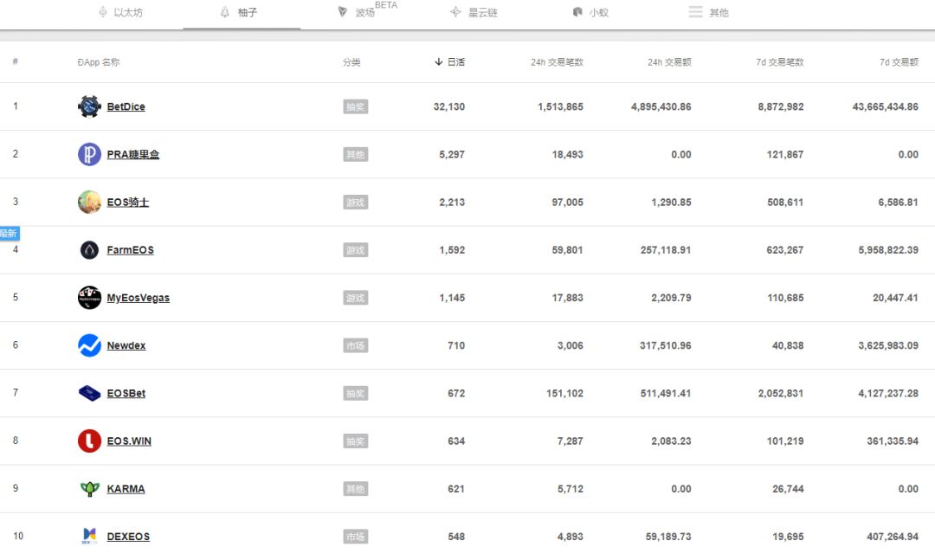935x560 pixels.
Task: Click the DEXEOS logo icon
Action: pyautogui.click(x=89, y=536)
